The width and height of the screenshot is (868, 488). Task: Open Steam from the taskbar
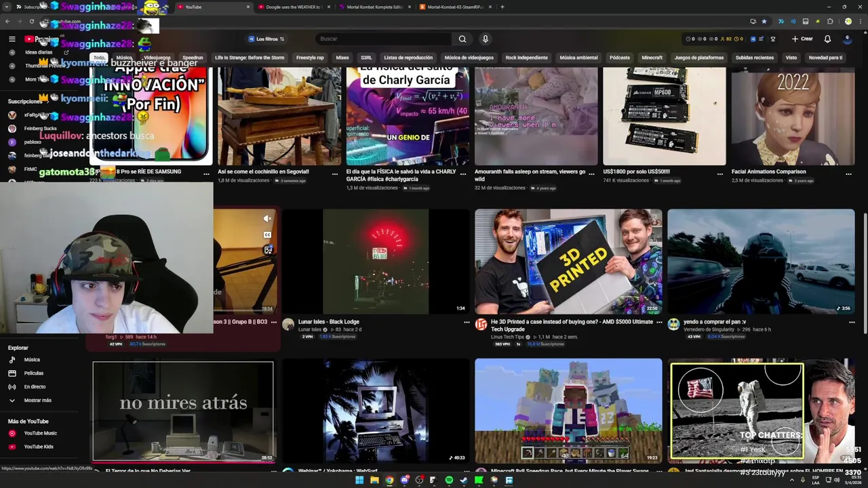tap(464, 481)
